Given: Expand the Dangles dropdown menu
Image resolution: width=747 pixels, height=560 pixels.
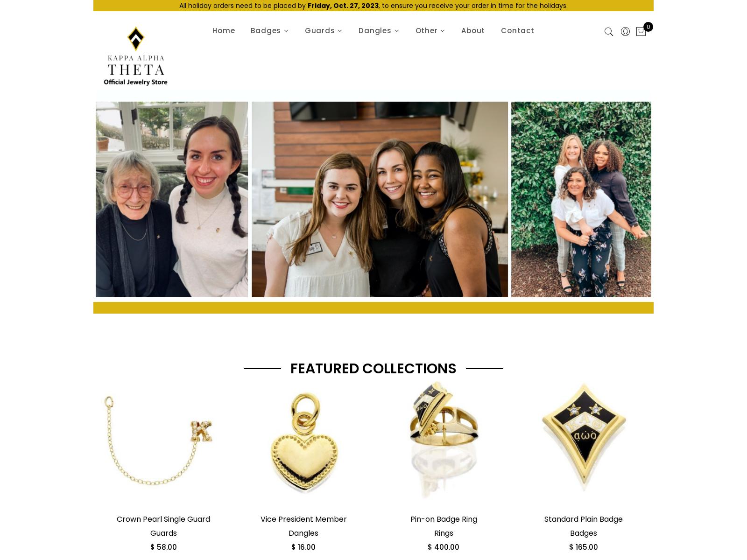Looking at the screenshot, I should pos(379,30).
